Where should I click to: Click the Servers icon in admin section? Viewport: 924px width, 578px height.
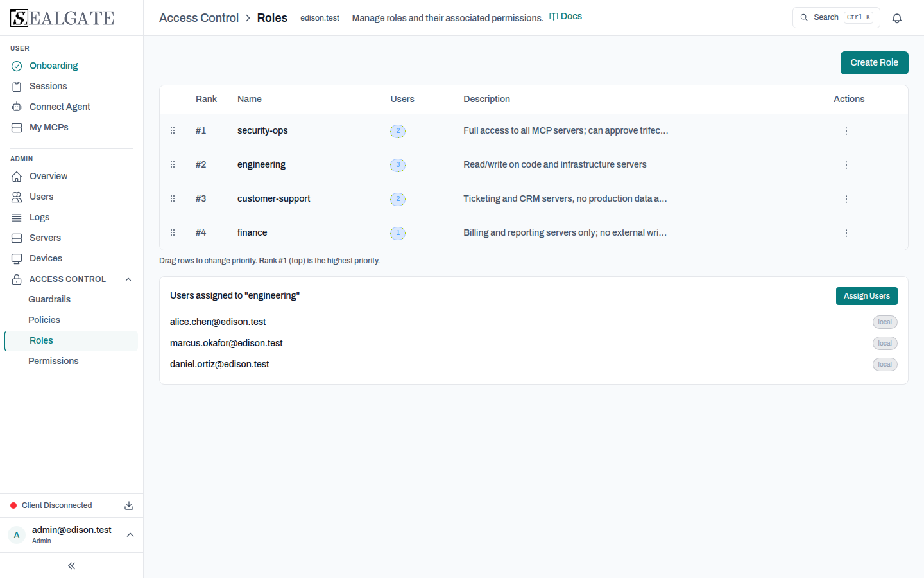(x=17, y=238)
